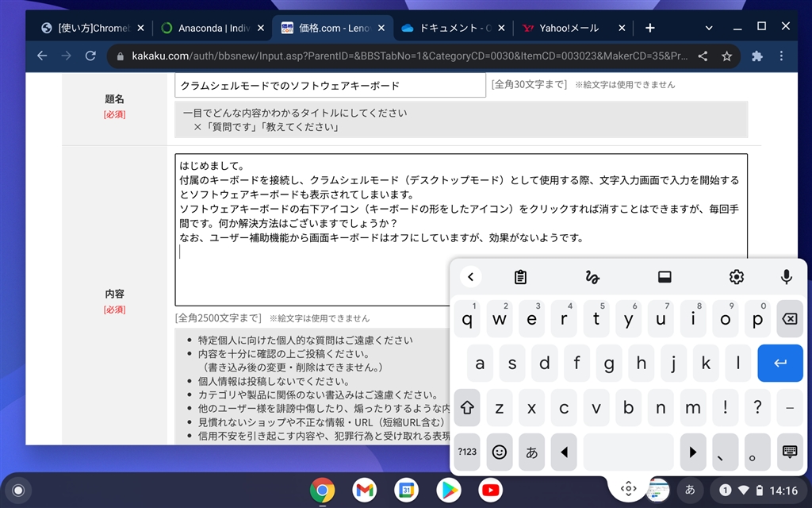Tap the 。 period key
This screenshot has width=812, height=508.
pyautogui.click(x=757, y=452)
